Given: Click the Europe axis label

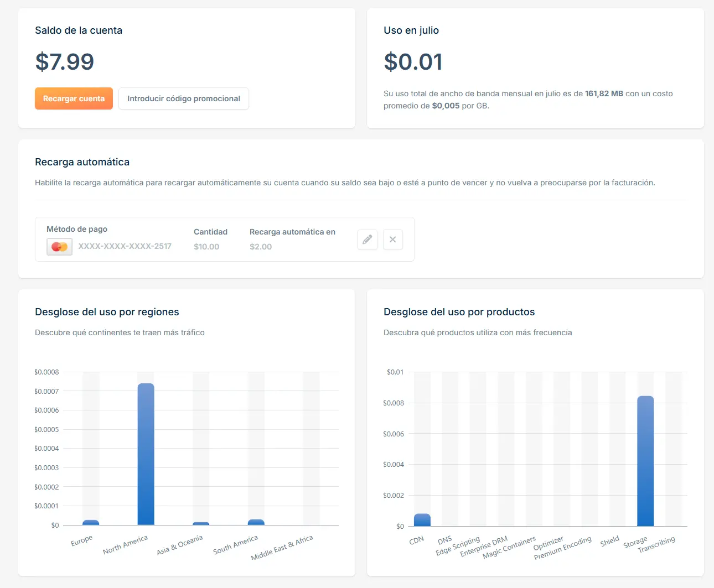Looking at the screenshot, I should pos(81,540).
